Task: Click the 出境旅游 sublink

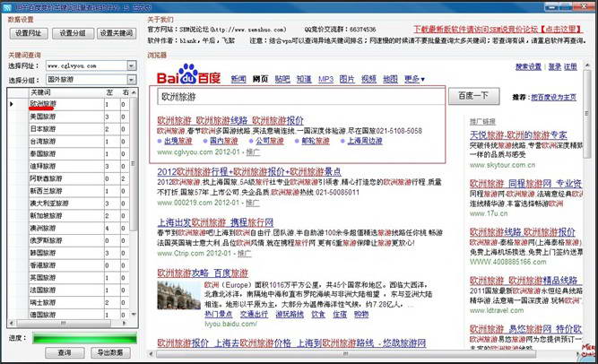Action: point(178,141)
